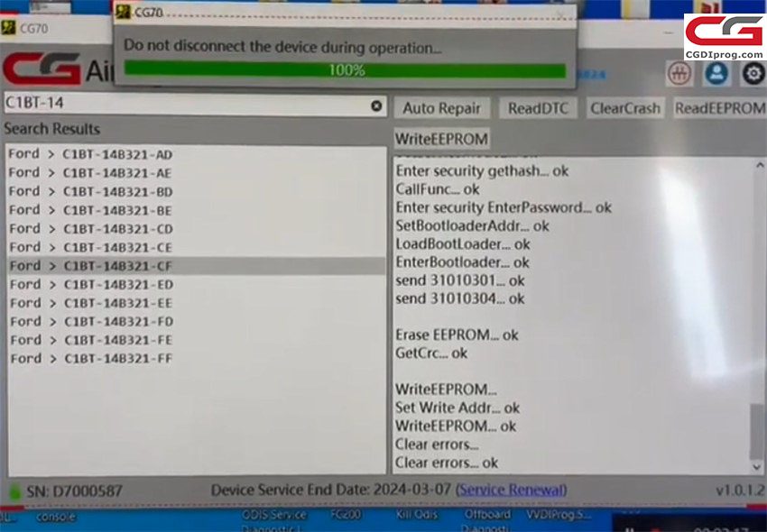
Task: Open VVDIProg on the taskbar
Action: click(559, 514)
